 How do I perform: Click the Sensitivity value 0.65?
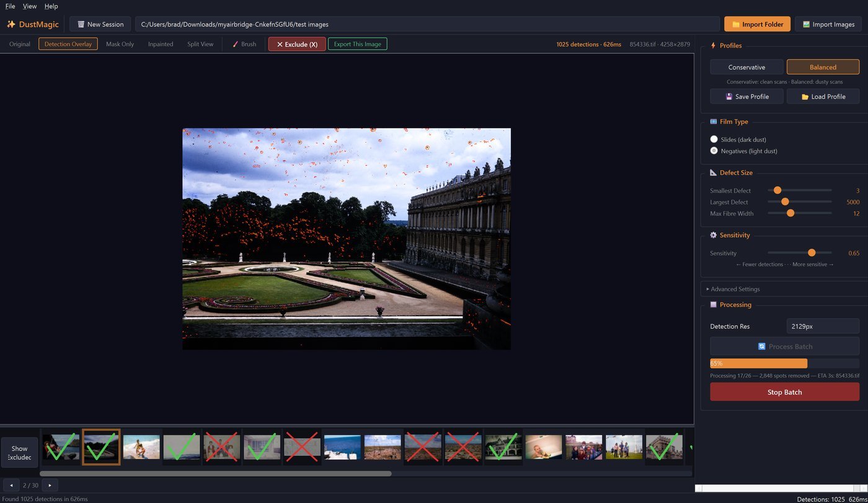pos(854,253)
